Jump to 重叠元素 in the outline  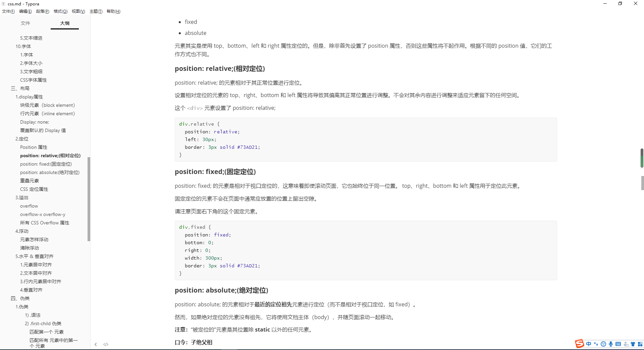[x=30, y=181]
